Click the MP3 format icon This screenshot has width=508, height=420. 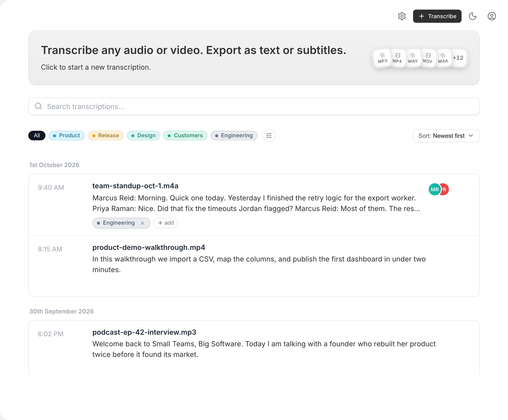pyautogui.click(x=382, y=58)
